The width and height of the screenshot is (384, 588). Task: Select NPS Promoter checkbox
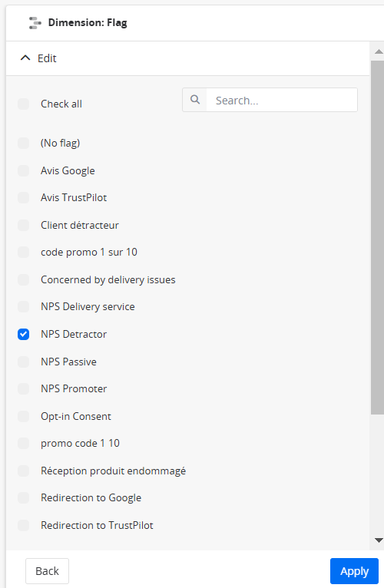click(x=23, y=389)
